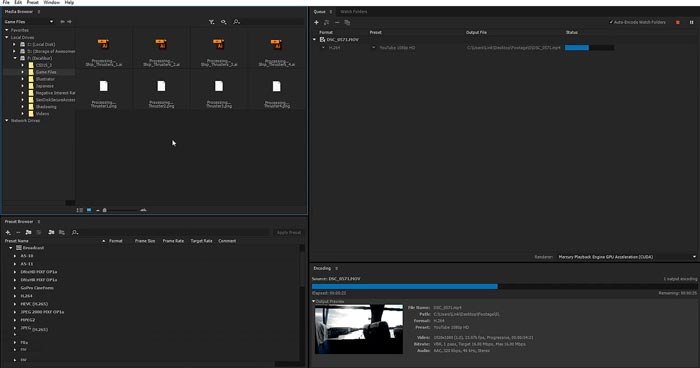Switch Media Browser to thumbnail view
This screenshot has width=700, height=368.
[x=89, y=210]
